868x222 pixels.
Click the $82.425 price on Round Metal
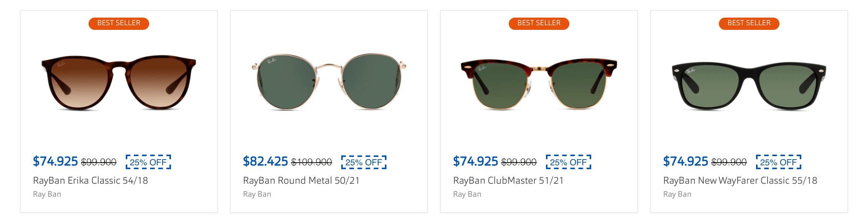tap(265, 162)
